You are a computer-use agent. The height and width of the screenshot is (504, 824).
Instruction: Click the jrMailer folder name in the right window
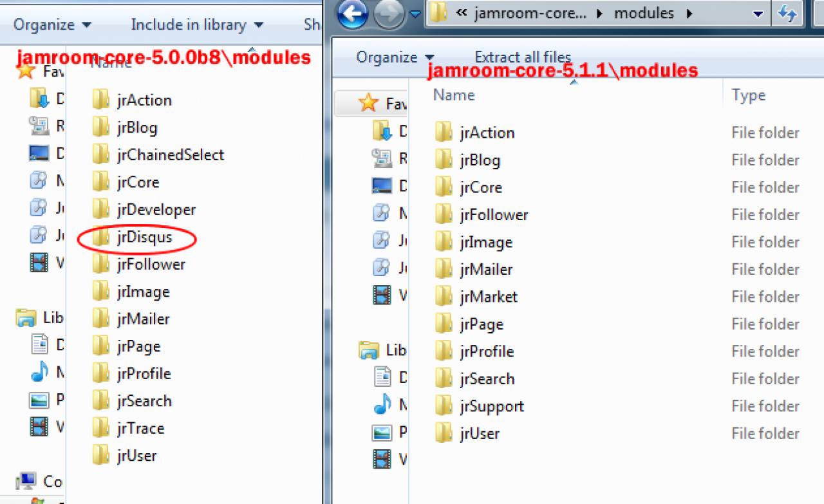[x=486, y=269]
